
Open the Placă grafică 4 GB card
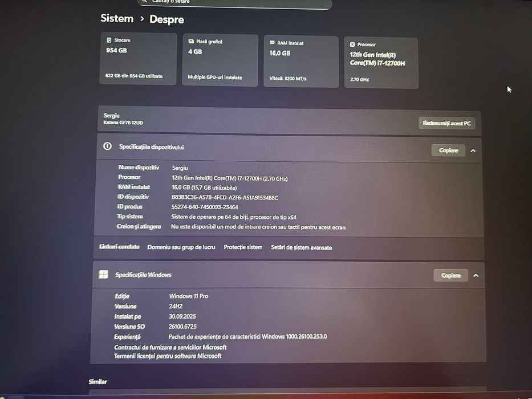pyautogui.click(x=220, y=60)
